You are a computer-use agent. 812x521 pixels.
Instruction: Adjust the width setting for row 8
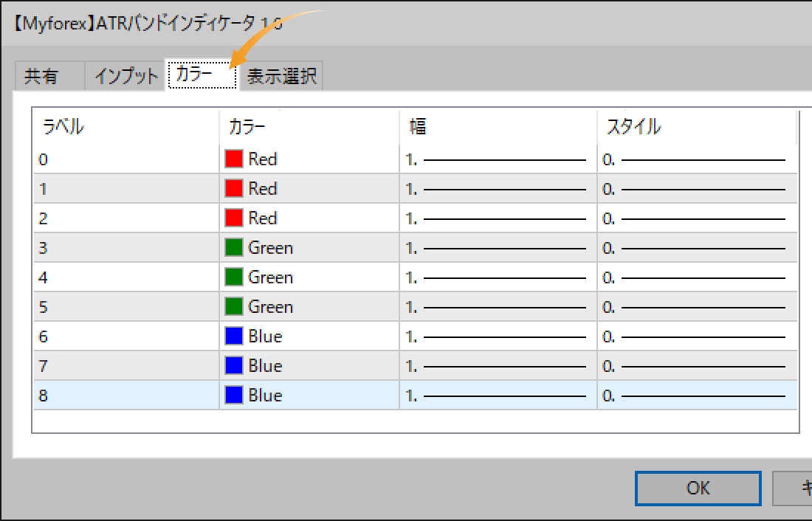(x=495, y=395)
